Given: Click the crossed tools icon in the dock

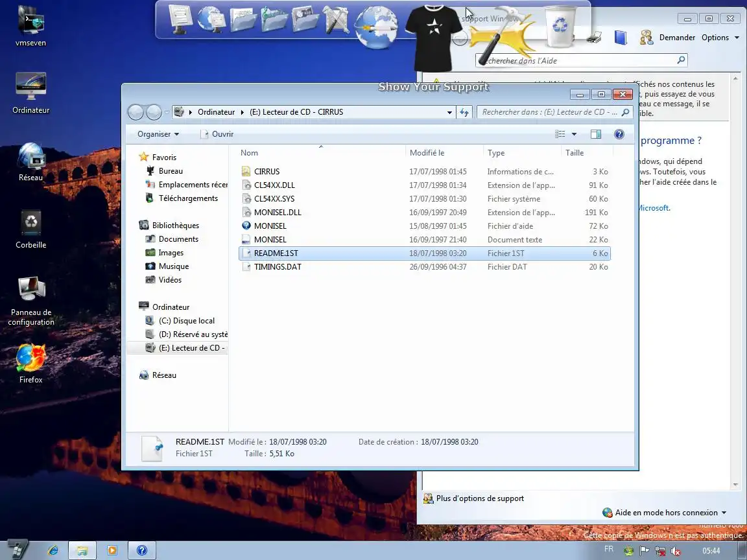Looking at the screenshot, I should (337, 19).
